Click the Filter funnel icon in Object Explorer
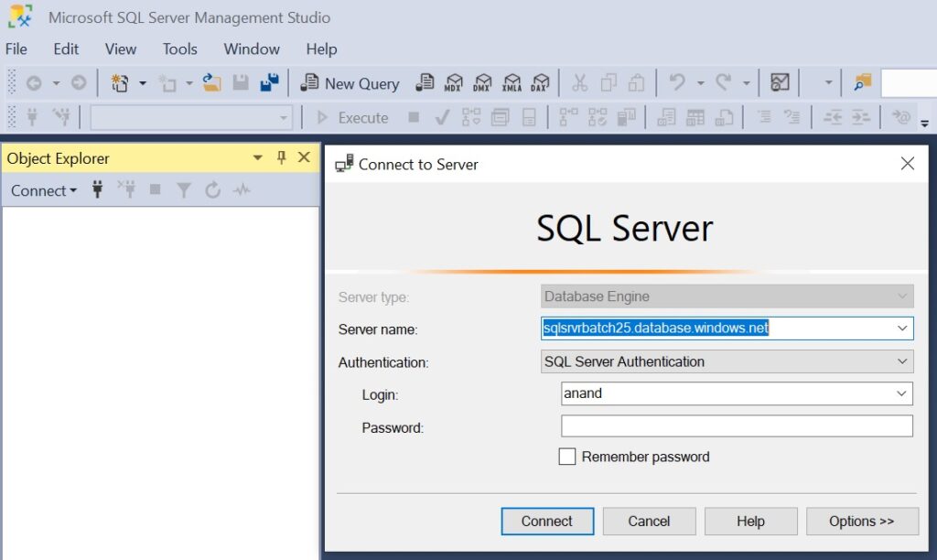Screen dimensions: 937x560 tap(184, 190)
